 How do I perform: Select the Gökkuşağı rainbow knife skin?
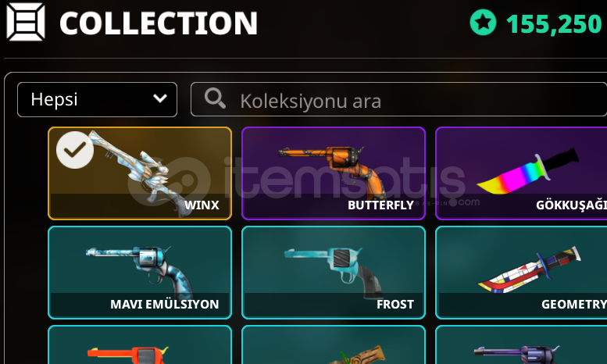pos(521,173)
